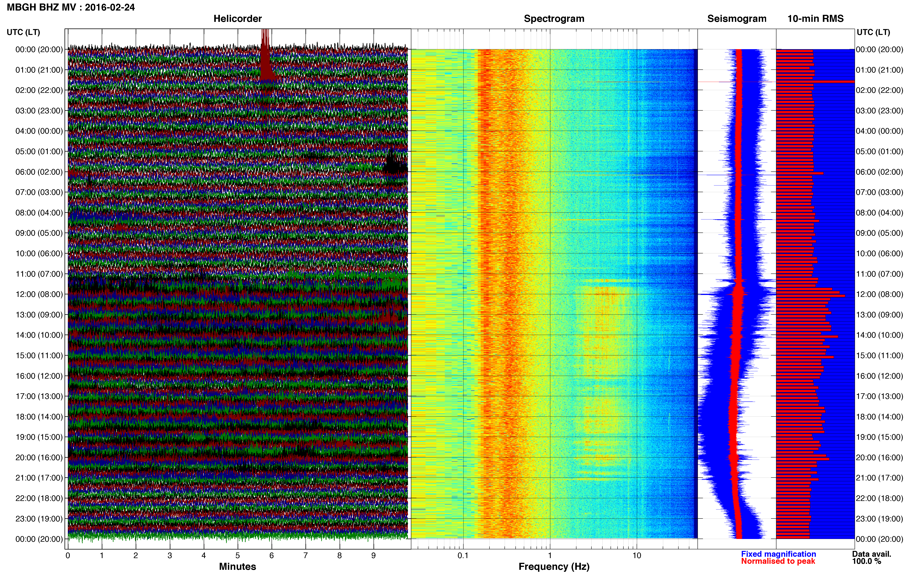Viewport: 924px width, 578px height.
Task: Click the 5 tick on the Minutes axis
Action: tap(238, 555)
